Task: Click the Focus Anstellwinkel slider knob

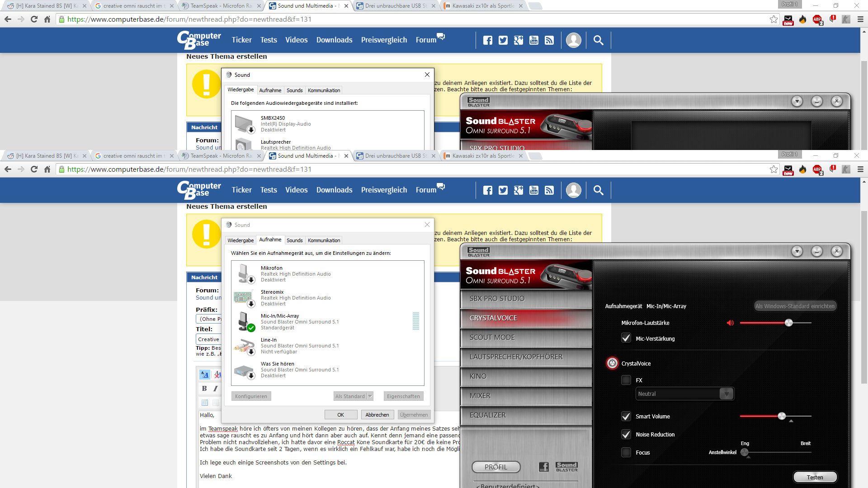Action: point(745,452)
